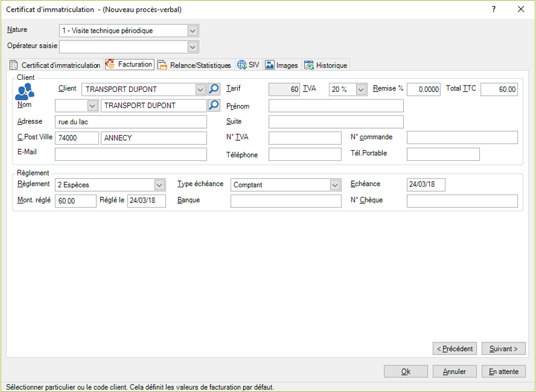Select the picture icon on the Images tab

(x=270, y=65)
